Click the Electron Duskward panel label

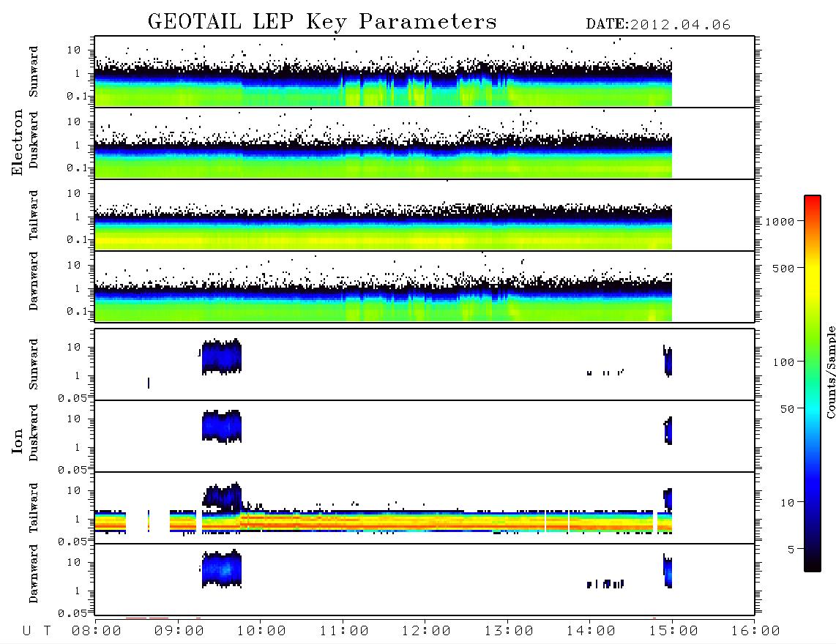[34, 140]
